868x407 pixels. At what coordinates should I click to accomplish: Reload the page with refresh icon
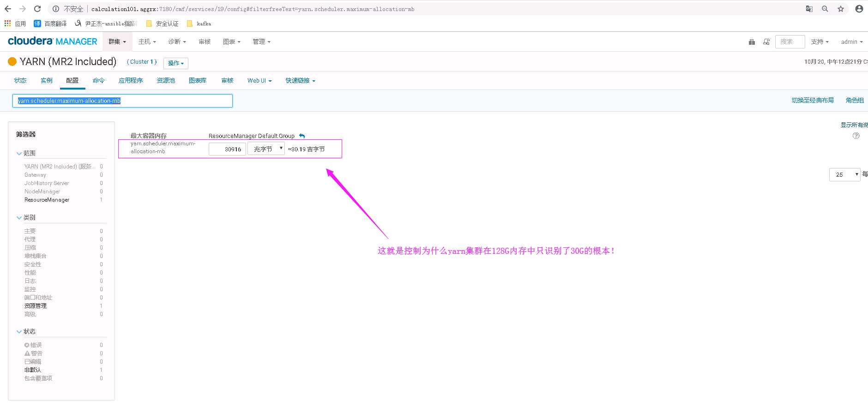(x=37, y=9)
